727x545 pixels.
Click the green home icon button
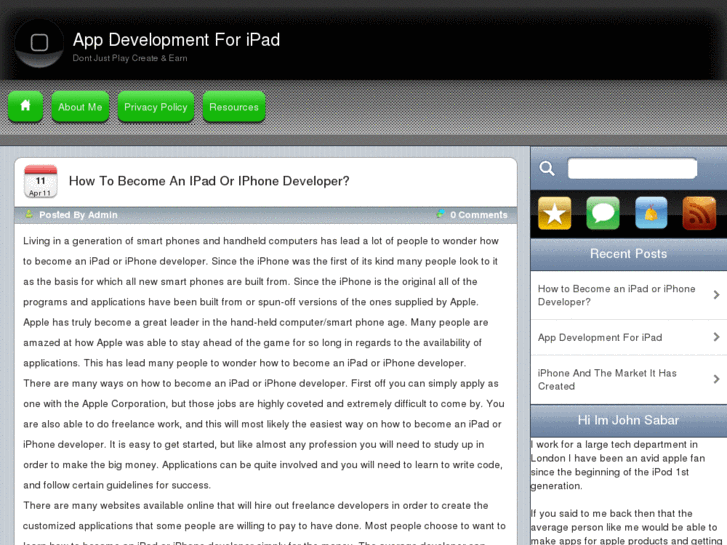26,107
